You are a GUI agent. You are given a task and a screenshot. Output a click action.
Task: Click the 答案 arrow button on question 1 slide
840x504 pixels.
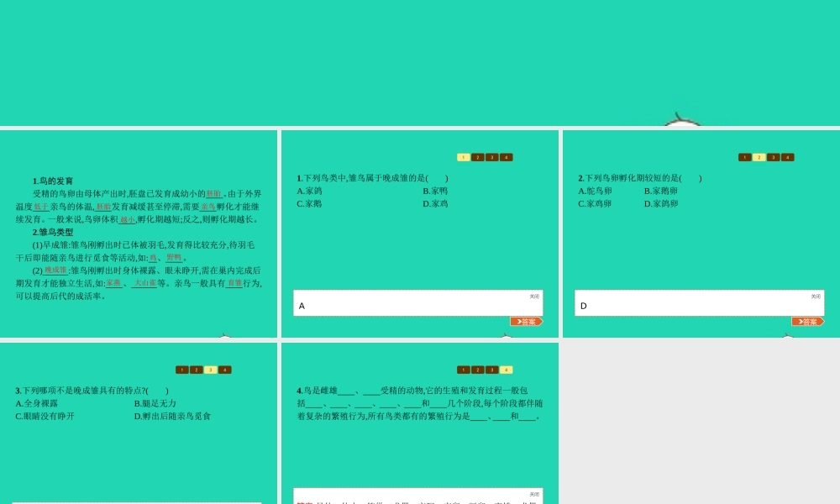coord(527,322)
